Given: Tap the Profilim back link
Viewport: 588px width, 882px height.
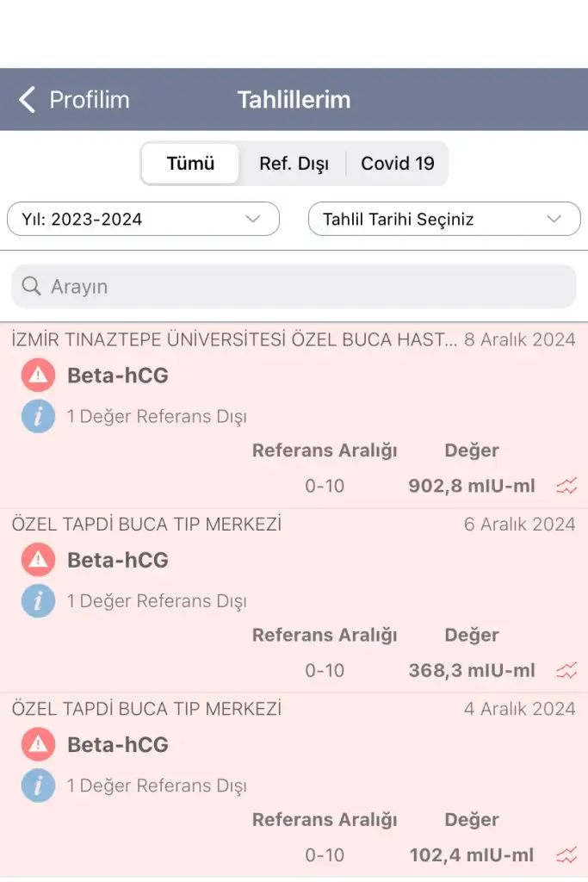Looking at the screenshot, I should tap(89, 100).
